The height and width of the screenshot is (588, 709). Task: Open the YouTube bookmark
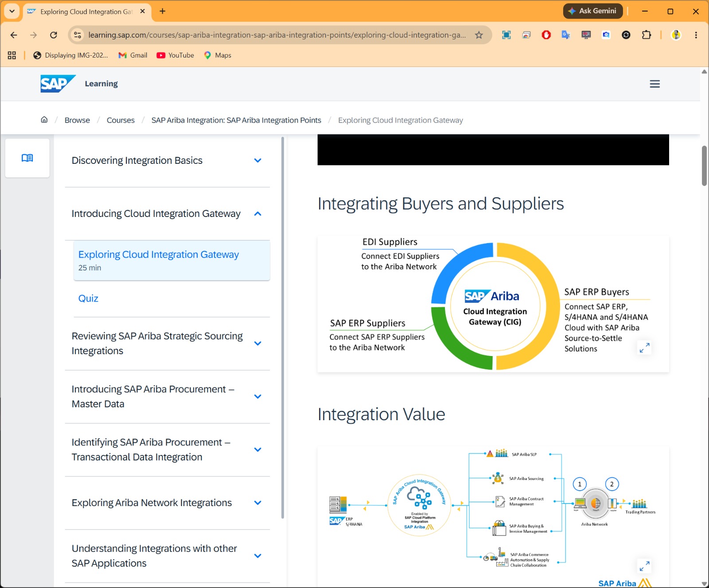pos(175,55)
